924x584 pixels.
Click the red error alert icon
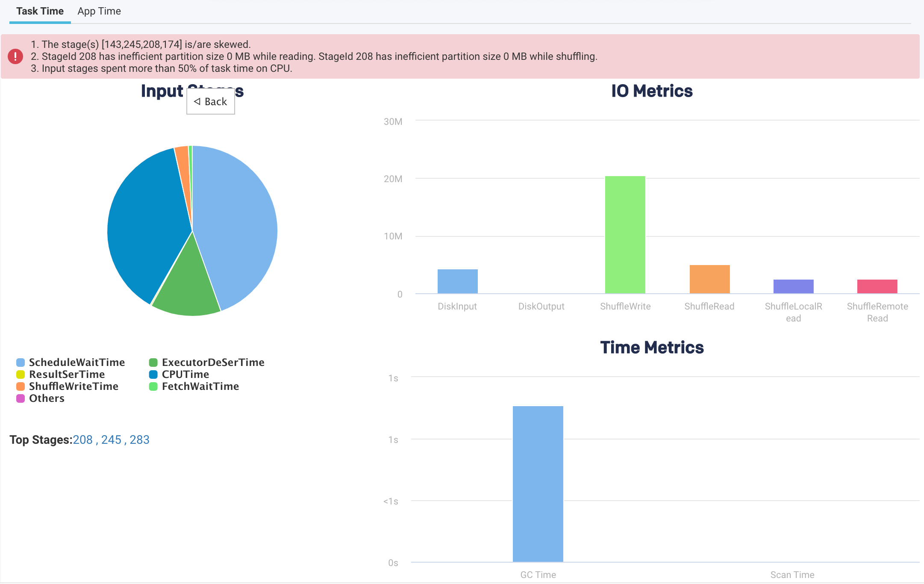coord(15,56)
